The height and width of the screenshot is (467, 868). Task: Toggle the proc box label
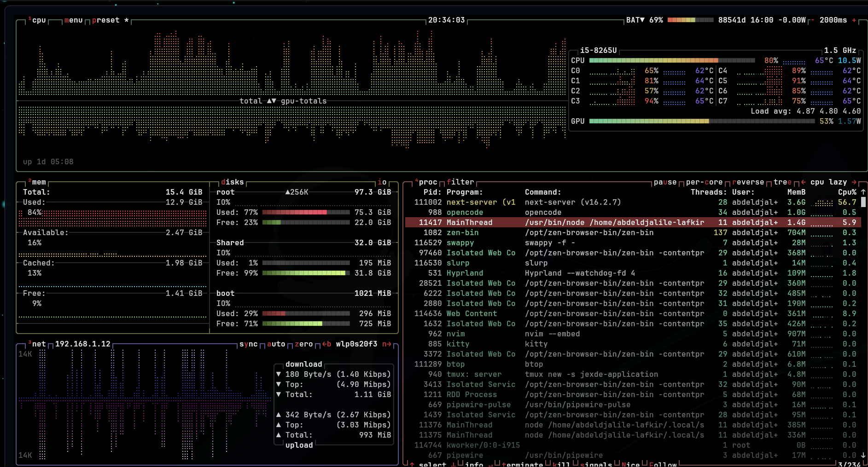[x=426, y=182]
